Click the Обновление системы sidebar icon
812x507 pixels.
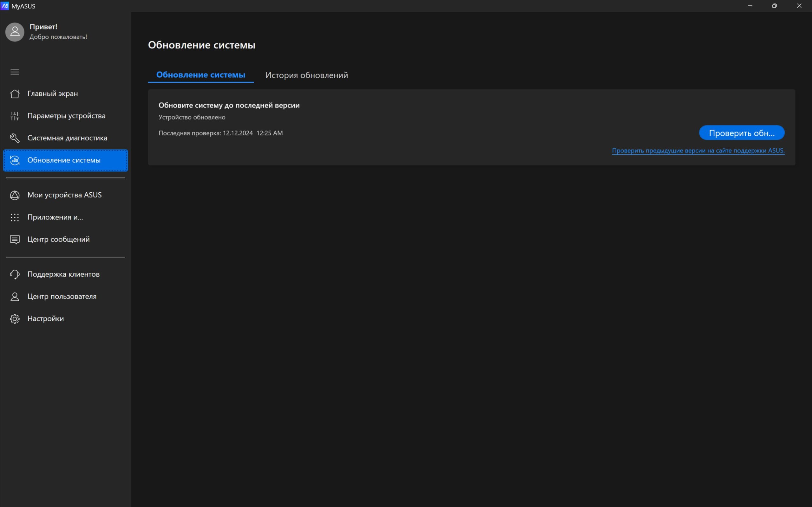coord(15,160)
